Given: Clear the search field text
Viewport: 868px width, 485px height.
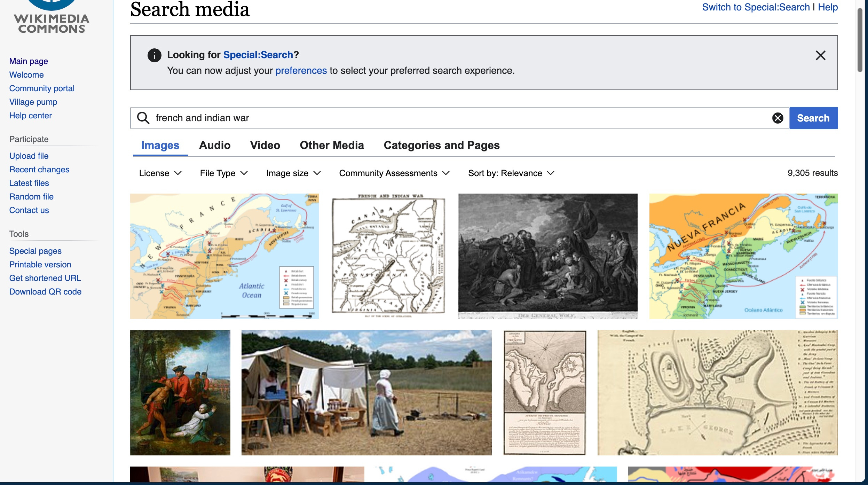Looking at the screenshot, I should pyautogui.click(x=778, y=118).
